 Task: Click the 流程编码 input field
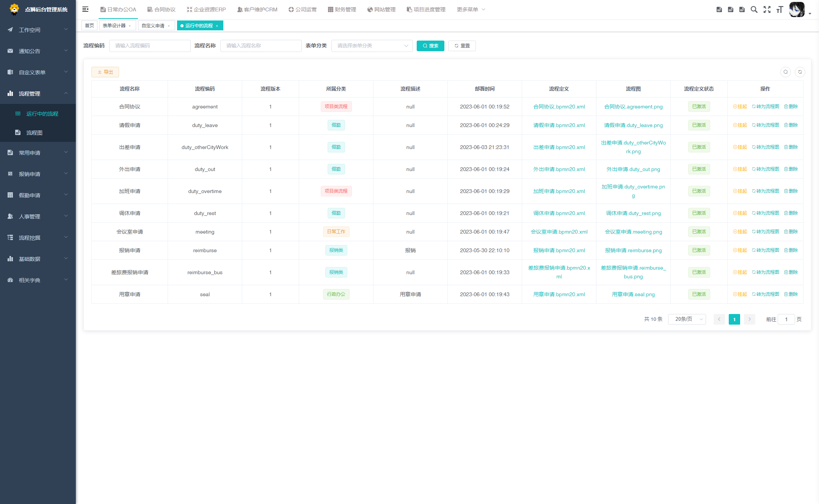150,46
